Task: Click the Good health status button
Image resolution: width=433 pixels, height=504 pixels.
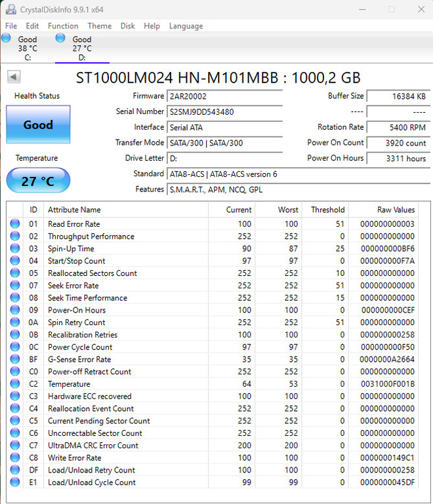Action: [x=38, y=125]
